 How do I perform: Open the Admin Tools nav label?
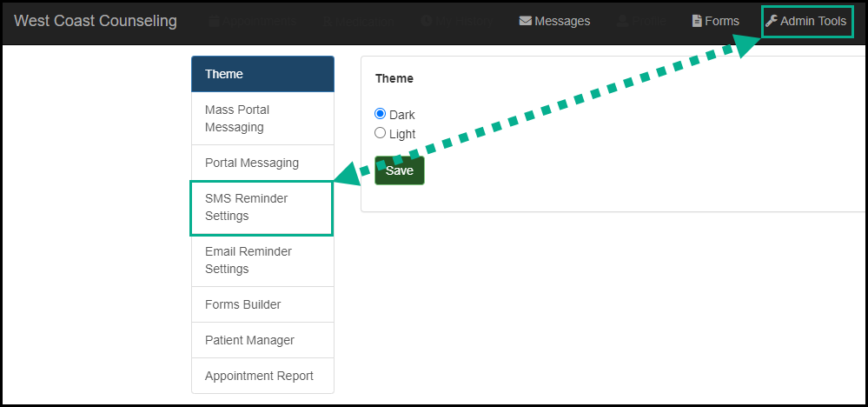[813, 21]
